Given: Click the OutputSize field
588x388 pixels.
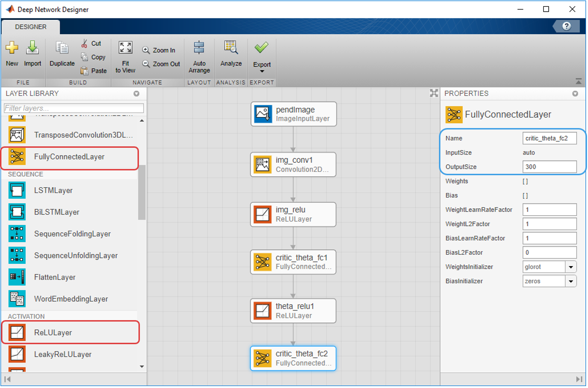Looking at the screenshot, I should coord(550,167).
